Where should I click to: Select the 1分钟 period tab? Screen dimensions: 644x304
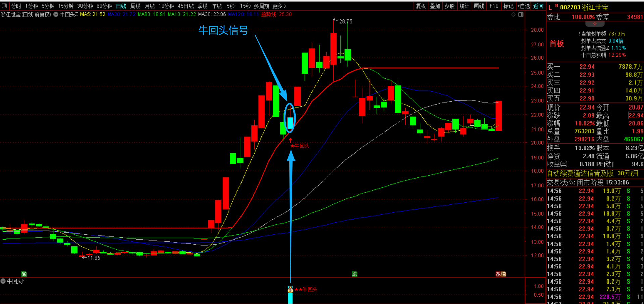tap(32, 6)
